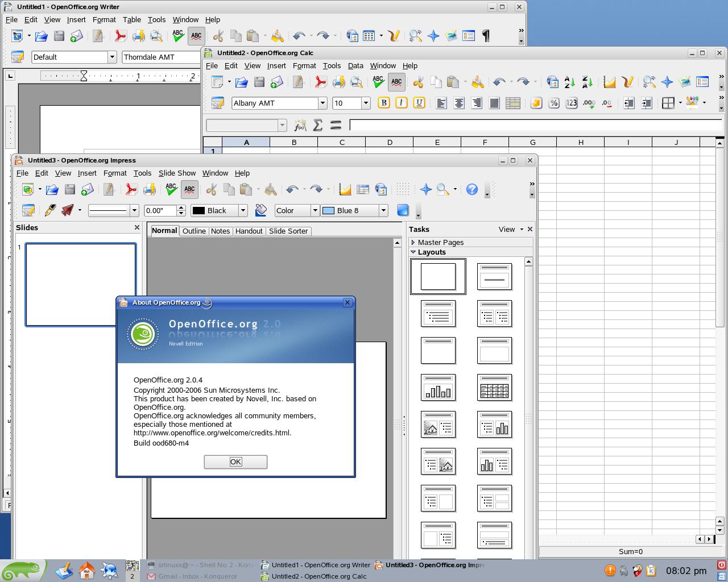Click the Undo icon in Impress toolbar
This screenshot has height=582, width=728.
(293, 189)
